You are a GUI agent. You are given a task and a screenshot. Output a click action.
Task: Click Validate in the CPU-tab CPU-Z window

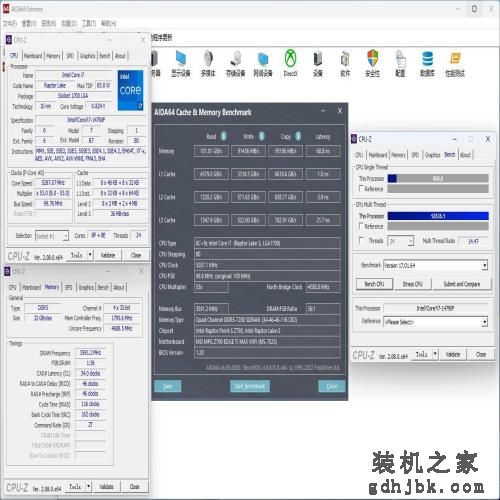[x=107, y=255]
